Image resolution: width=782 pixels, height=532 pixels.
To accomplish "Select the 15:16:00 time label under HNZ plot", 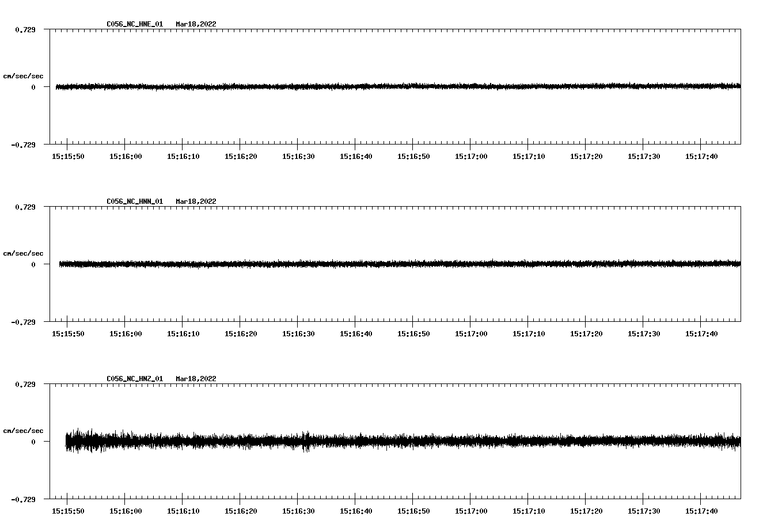I will 126,511.
